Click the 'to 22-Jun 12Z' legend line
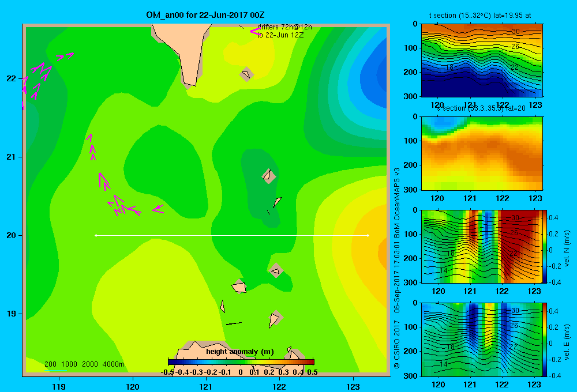This screenshot has width=577, height=392. [x=280, y=35]
